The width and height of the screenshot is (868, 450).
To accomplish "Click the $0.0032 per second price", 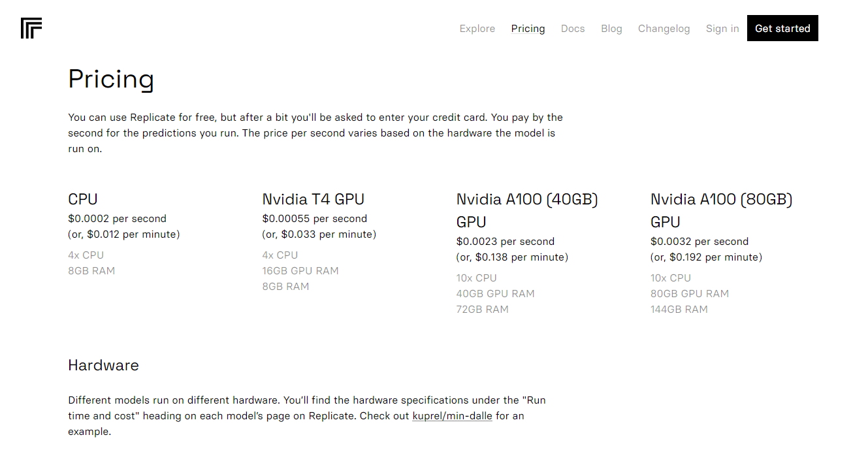I will coord(699,242).
